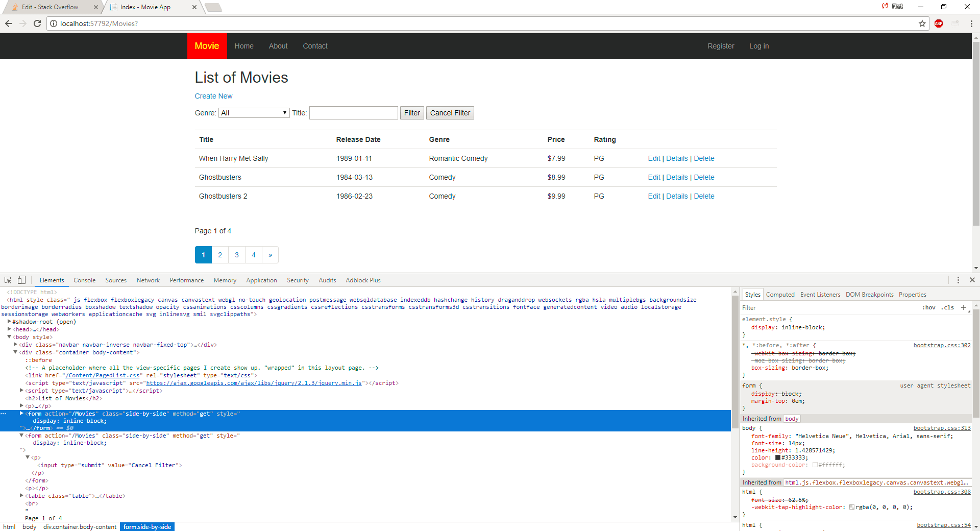Screen dimensions: 980x531
Task: Toggle the device toolbar in DevTools
Action: pos(21,280)
